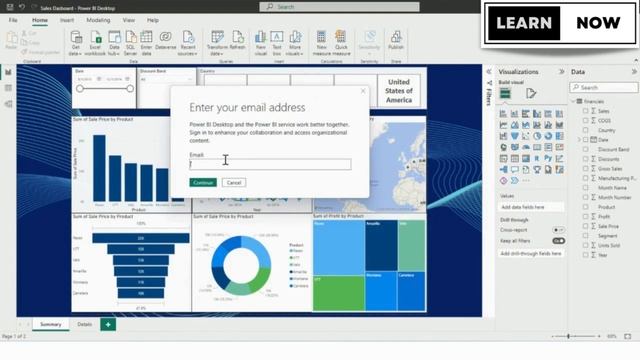Collapse the financials table

pos(573,101)
